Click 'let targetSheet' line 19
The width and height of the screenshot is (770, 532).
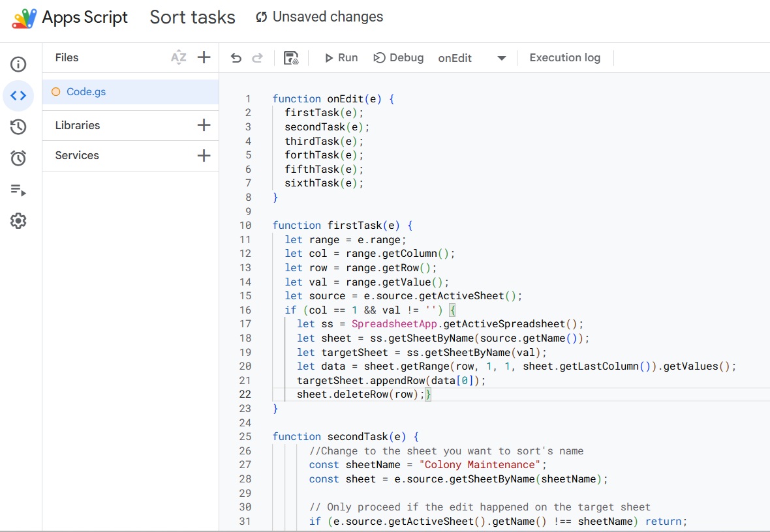pyautogui.click(x=422, y=352)
